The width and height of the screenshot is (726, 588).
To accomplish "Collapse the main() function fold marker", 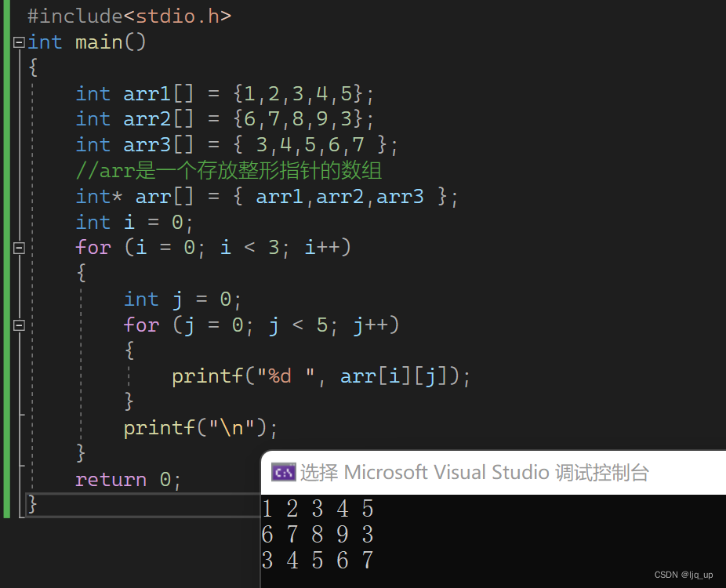I will point(19,42).
